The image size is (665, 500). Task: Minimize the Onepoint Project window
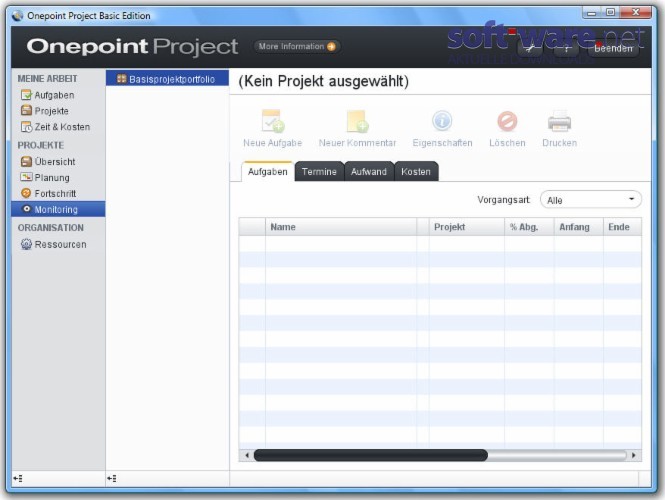pyautogui.click(x=592, y=13)
